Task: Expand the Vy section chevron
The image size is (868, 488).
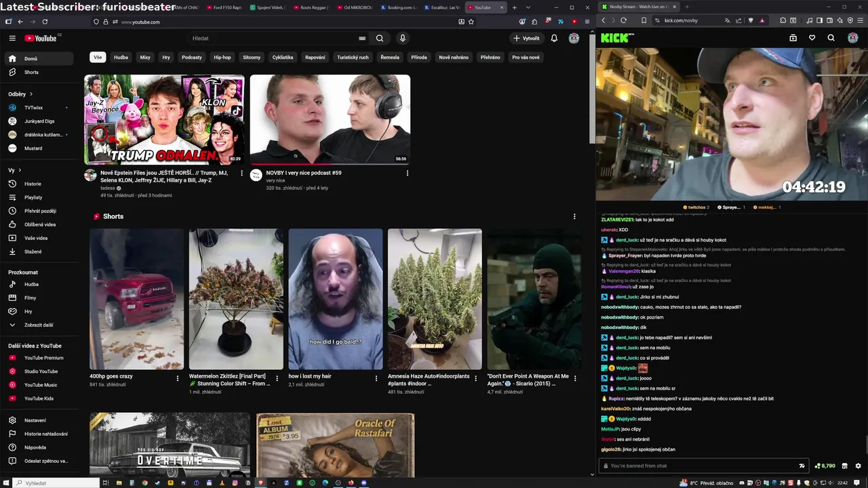Action: point(20,170)
